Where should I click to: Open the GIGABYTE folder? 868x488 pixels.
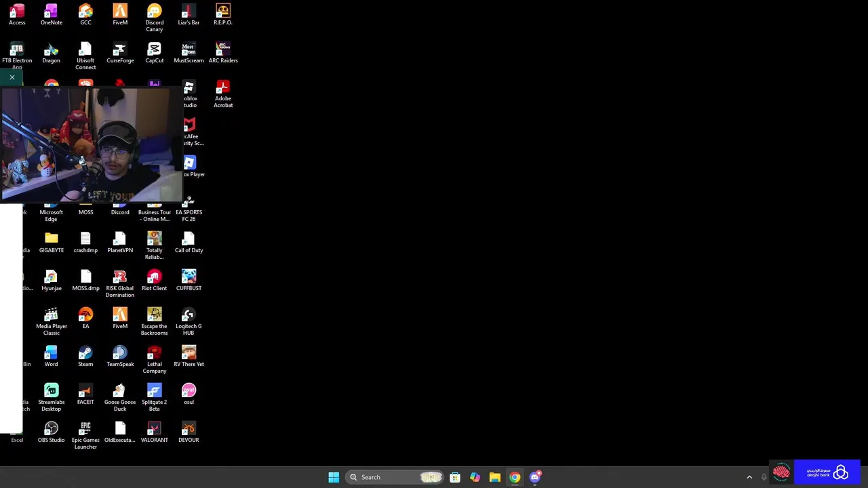pos(52,242)
